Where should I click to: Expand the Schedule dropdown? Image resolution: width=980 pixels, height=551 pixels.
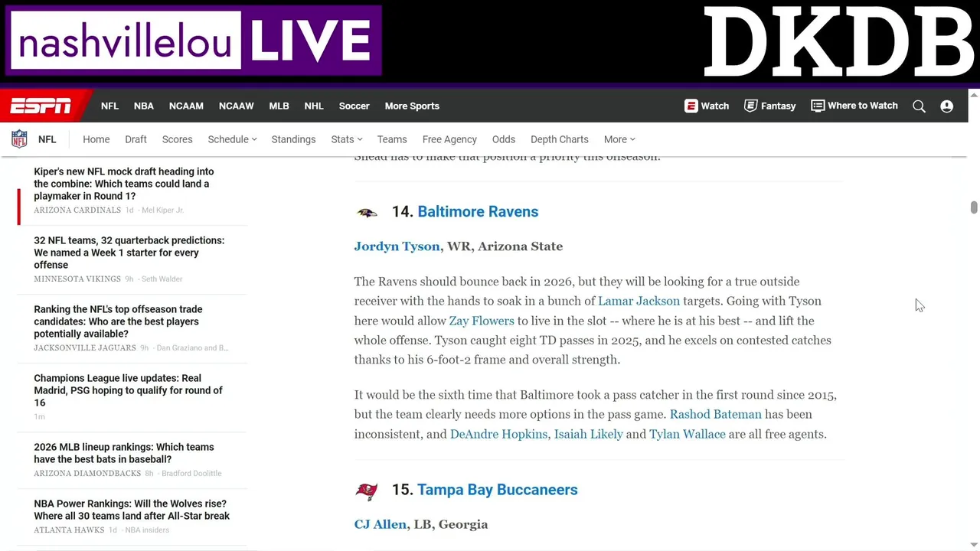coord(232,139)
